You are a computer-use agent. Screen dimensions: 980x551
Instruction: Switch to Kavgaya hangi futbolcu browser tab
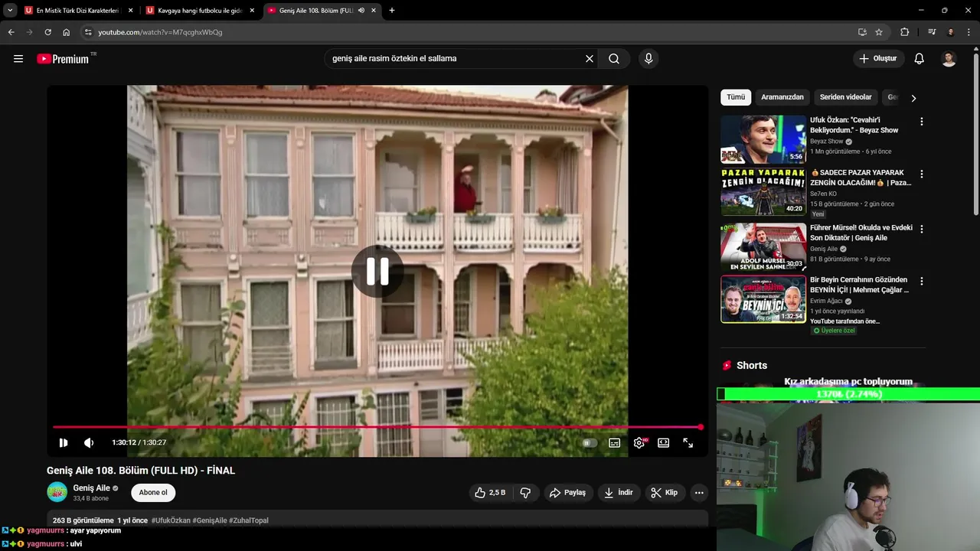pyautogui.click(x=201, y=11)
